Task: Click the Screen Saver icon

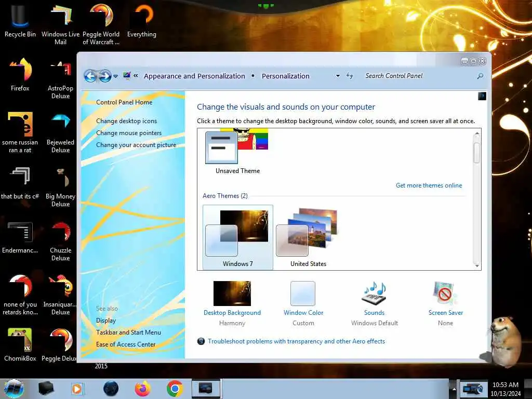Action: [445, 294]
